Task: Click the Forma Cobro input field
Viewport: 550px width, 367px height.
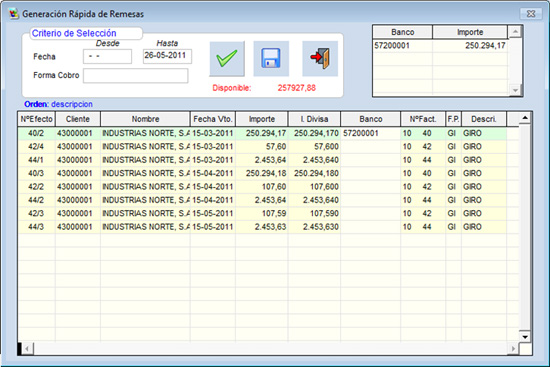Action: pyautogui.click(x=135, y=75)
